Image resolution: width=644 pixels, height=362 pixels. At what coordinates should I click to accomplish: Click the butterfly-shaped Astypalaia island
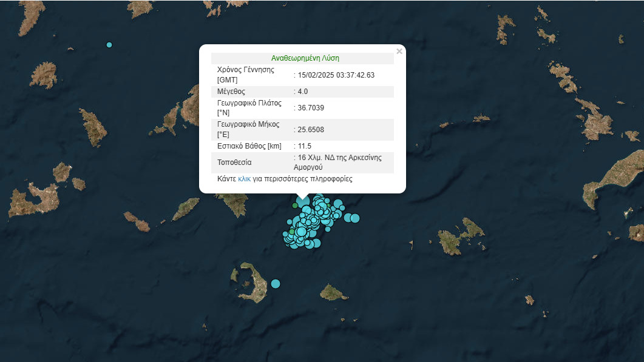pyautogui.click(x=460, y=236)
